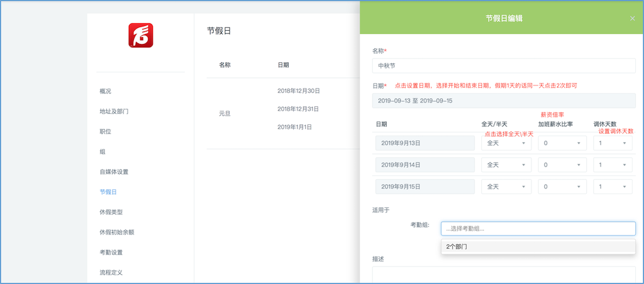Click the 2018年12月30日 date cell

tap(299, 90)
